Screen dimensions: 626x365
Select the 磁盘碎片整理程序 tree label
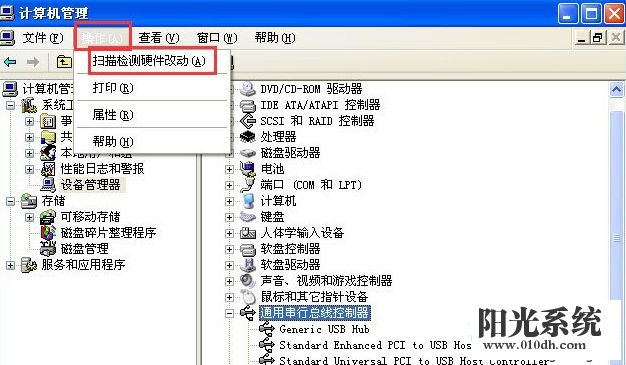pos(108,233)
